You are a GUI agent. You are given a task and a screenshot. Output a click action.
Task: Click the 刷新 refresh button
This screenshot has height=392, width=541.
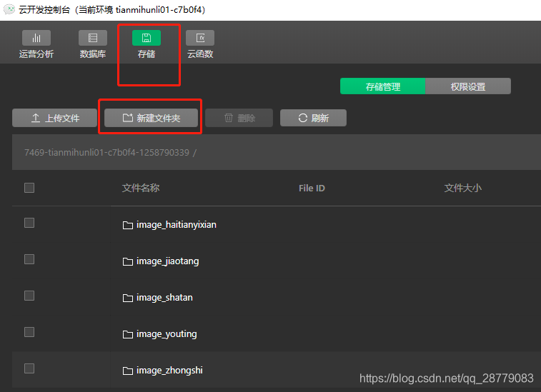click(x=313, y=118)
